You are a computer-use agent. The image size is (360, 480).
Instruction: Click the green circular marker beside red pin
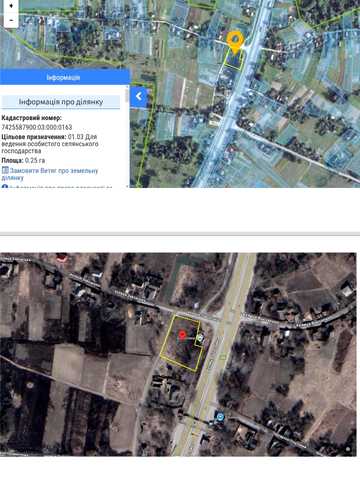(199, 338)
